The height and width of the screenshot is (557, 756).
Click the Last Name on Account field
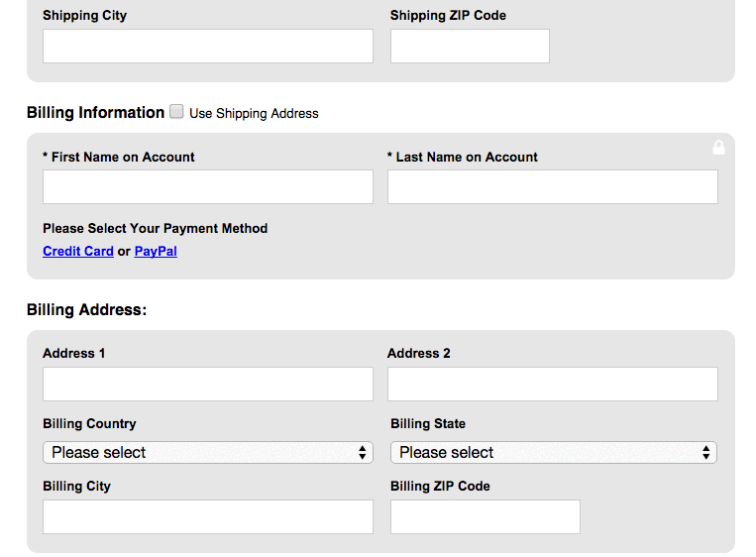pos(552,187)
